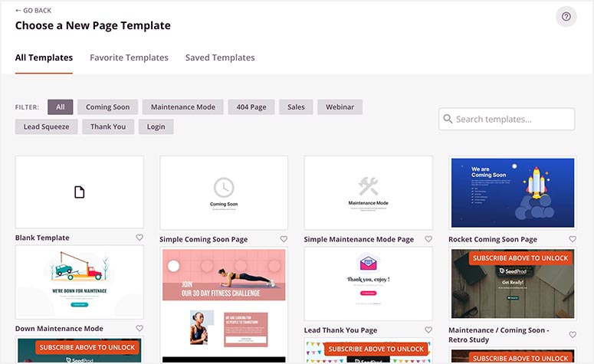Favorite Simple Coming Soon Page heart
594x364 pixels.
(284, 239)
